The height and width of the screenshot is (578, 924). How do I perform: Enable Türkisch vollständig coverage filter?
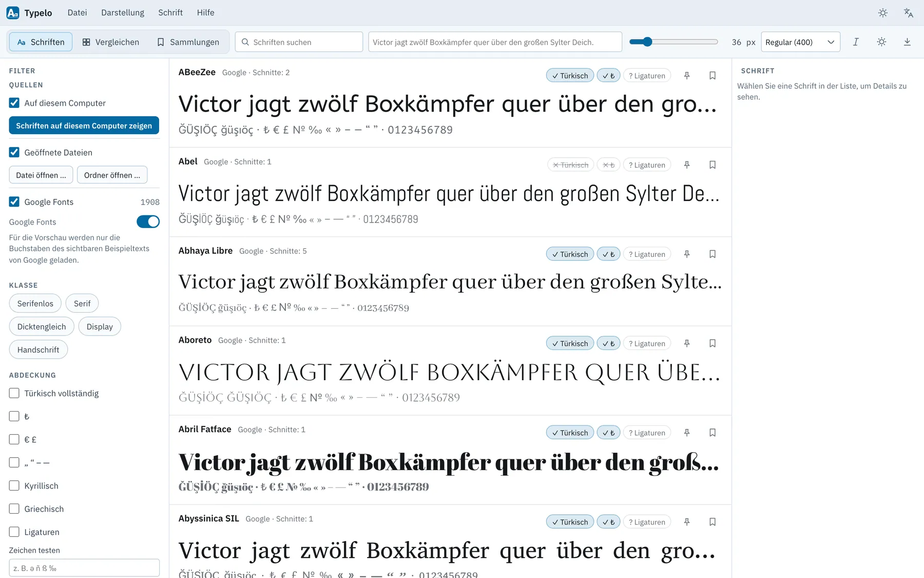point(14,393)
